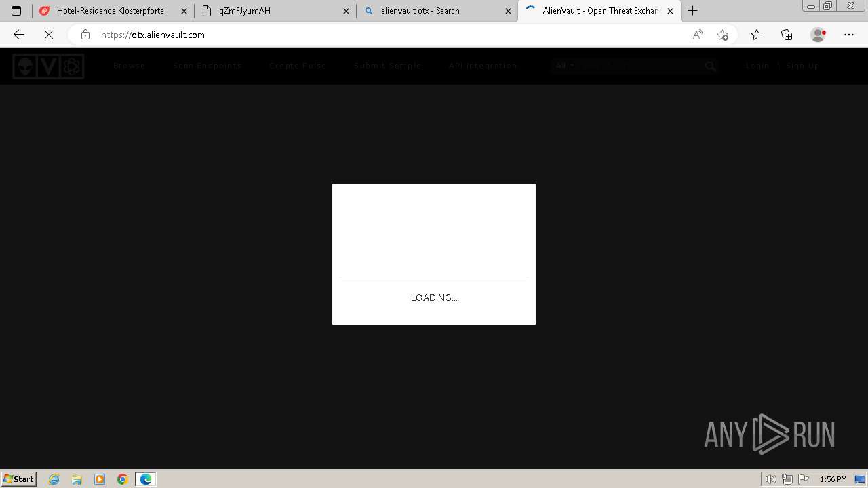Click the OTX search input field

640,66
